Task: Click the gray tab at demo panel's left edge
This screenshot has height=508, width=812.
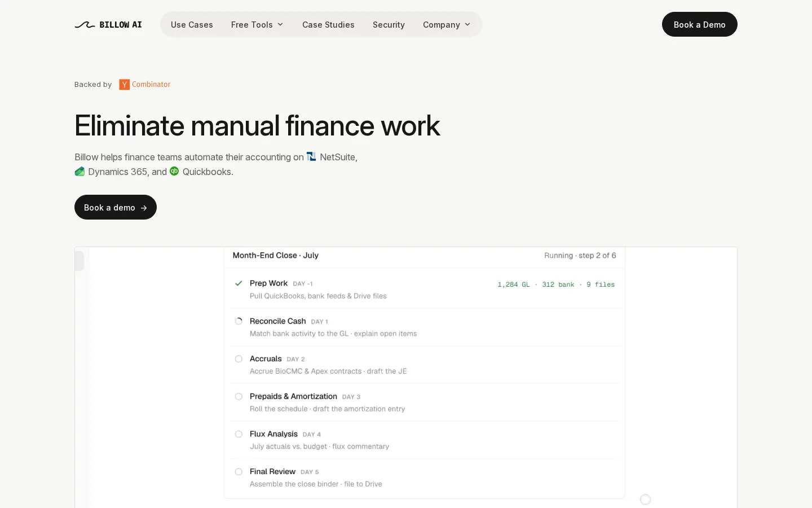Action: point(80,261)
